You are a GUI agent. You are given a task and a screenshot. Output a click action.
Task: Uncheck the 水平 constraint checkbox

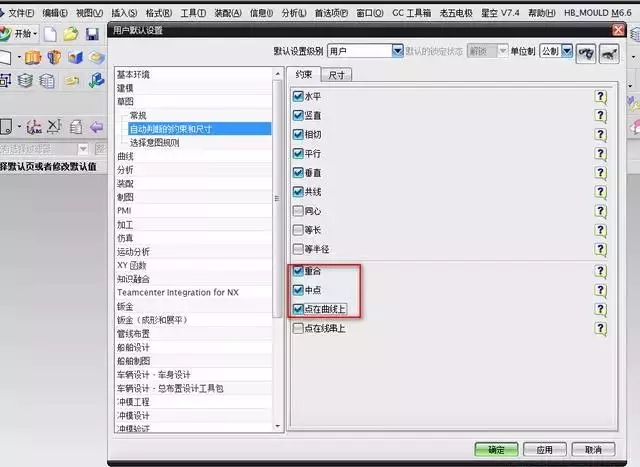(298, 97)
